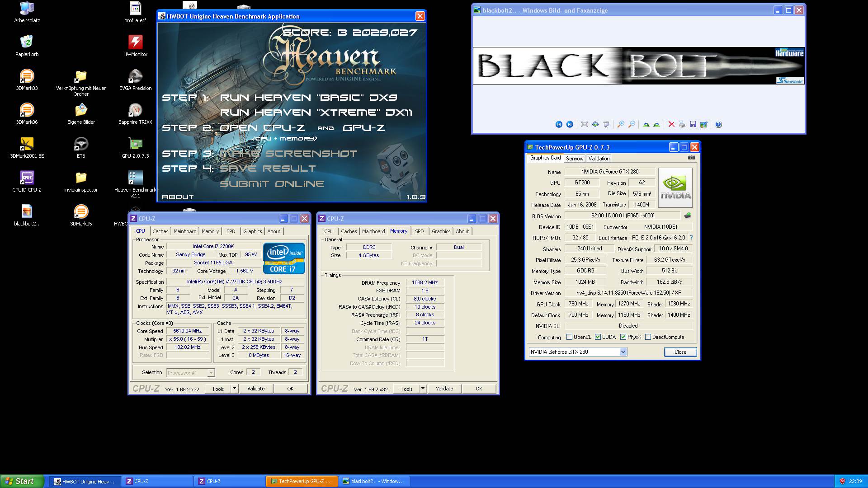Click red shield tray icon
868x488 pixels.
(x=842, y=481)
